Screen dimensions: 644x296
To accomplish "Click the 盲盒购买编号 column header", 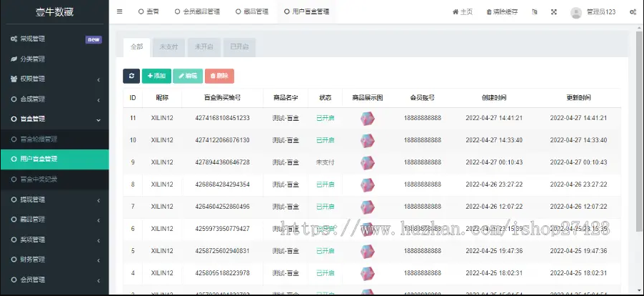I will point(222,98).
